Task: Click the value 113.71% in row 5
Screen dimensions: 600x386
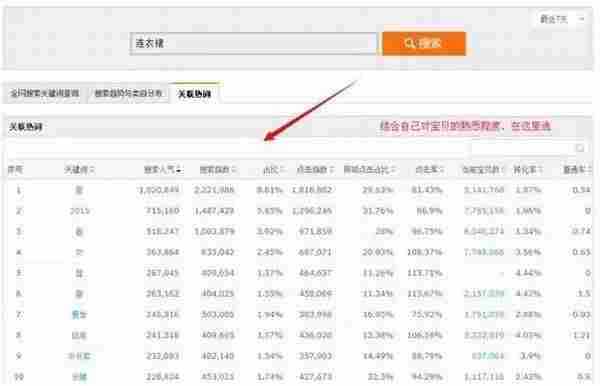Action: coord(425,273)
